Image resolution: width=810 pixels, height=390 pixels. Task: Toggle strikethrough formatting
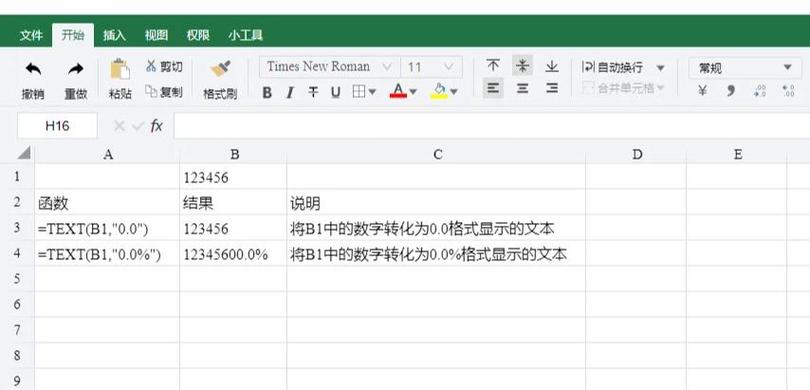pos(313,92)
